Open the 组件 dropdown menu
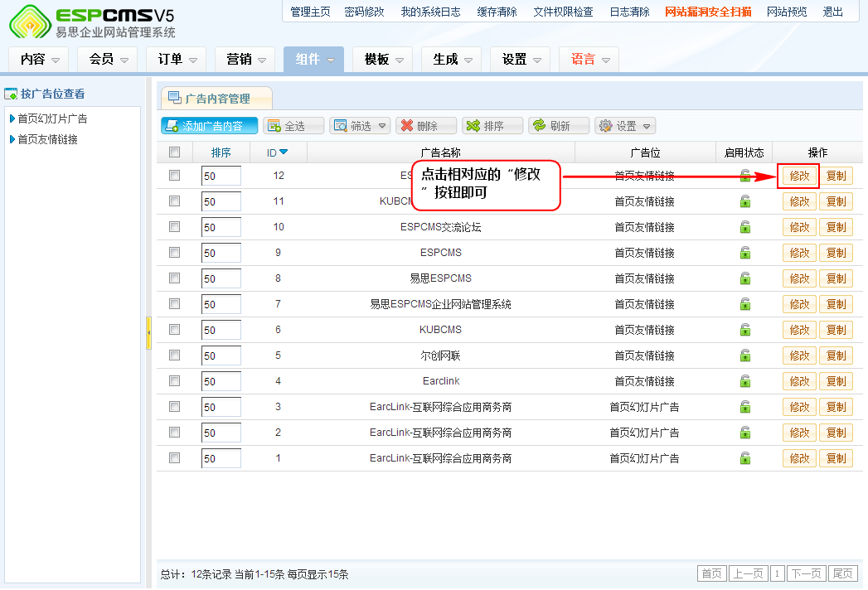The height and width of the screenshot is (590, 868). [x=314, y=59]
